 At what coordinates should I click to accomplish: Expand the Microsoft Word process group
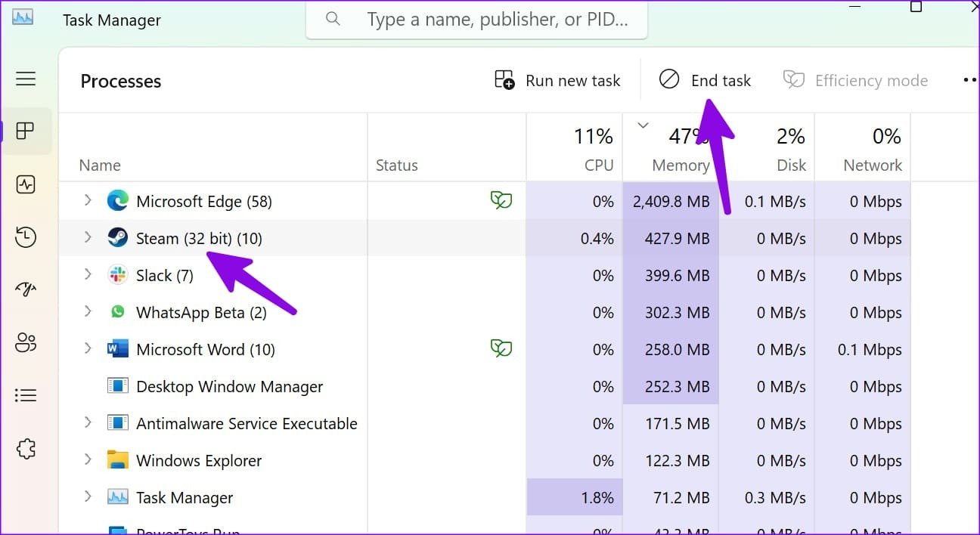point(88,348)
